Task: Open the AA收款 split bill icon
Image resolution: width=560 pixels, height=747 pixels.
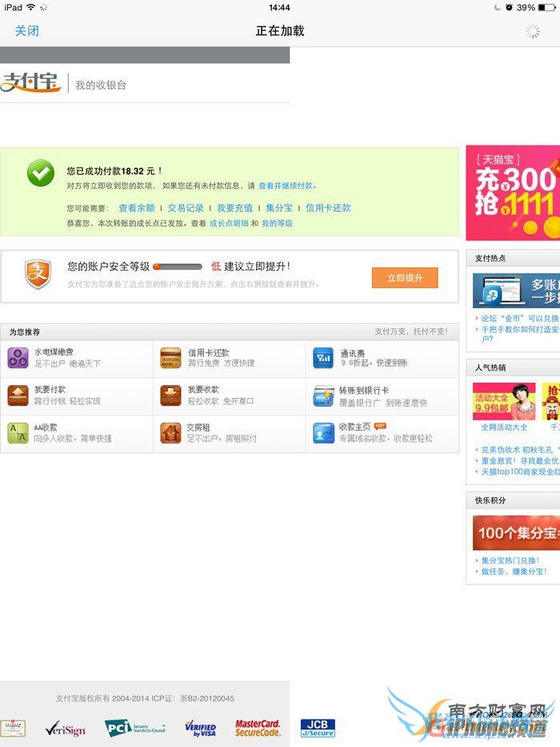Action: pos(18,432)
